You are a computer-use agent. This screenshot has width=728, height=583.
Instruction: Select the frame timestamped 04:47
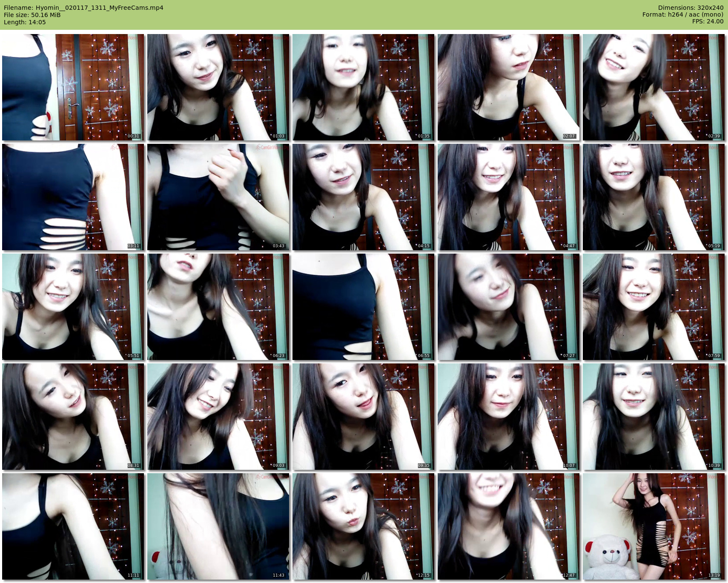[x=508, y=197]
